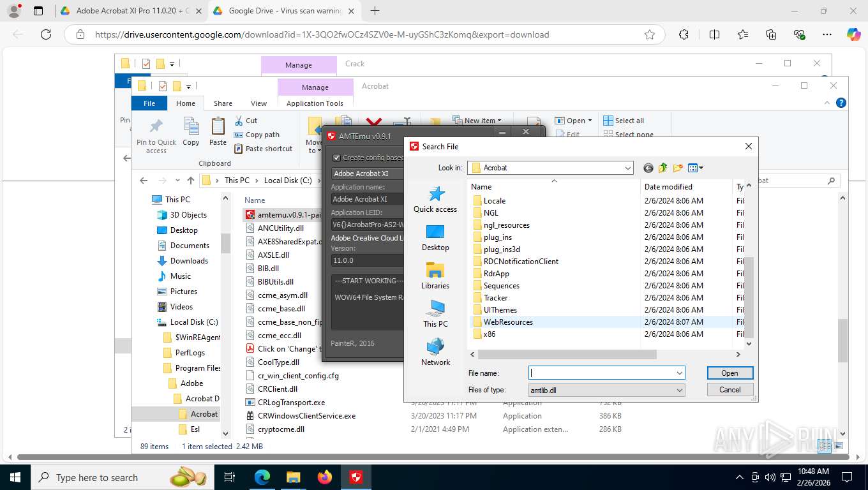Open Application Tools ribbon tab
The width and height of the screenshot is (868, 490).
(x=315, y=103)
